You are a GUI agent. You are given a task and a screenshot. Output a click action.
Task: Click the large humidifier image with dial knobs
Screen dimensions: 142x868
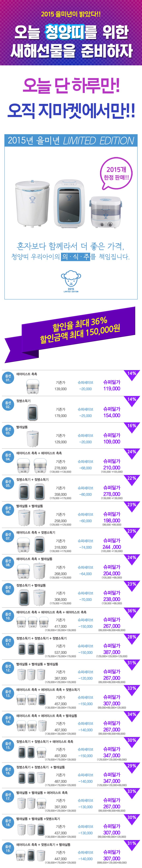(x=106, y=212)
